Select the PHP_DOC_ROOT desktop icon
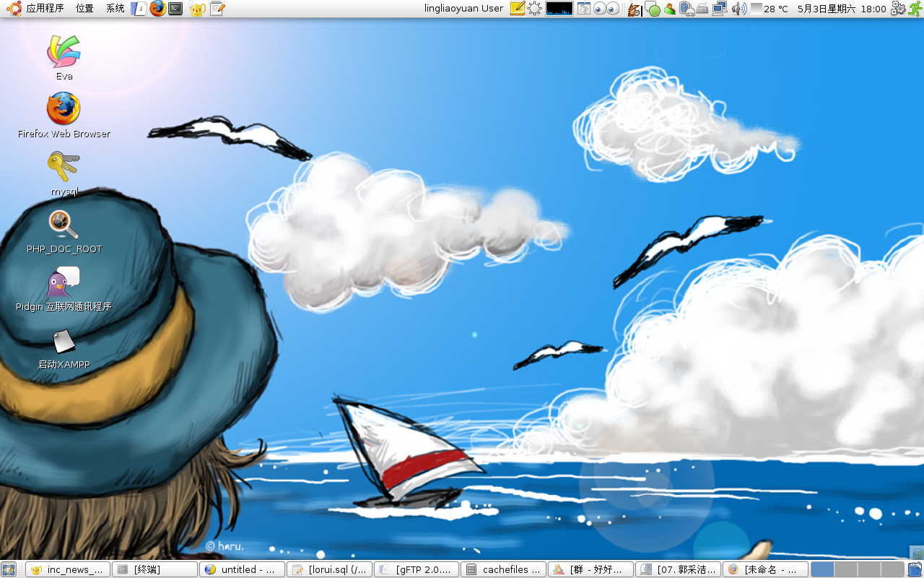The image size is (924, 578). click(x=64, y=231)
